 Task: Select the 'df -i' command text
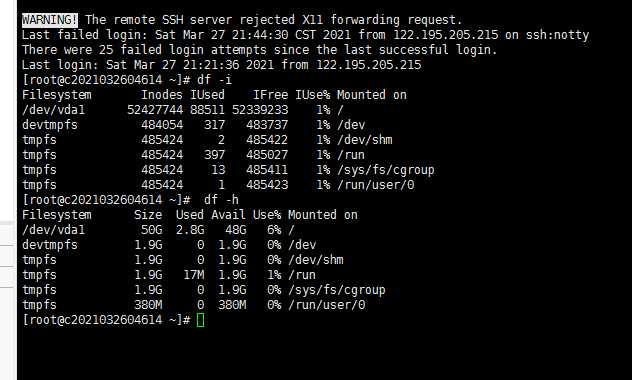pyautogui.click(x=214, y=80)
